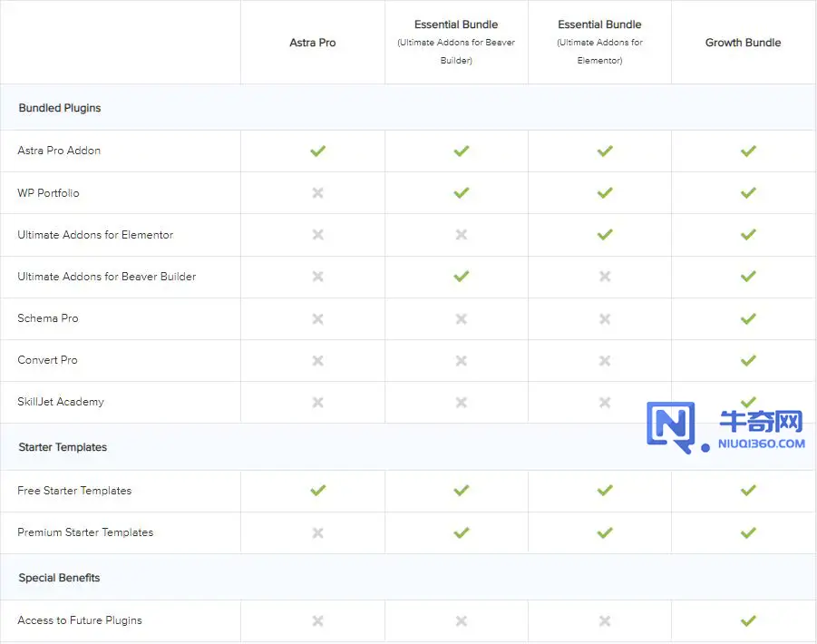The image size is (817, 644).
Task: Click the "Starter Templates" section heading
Action: tap(63, 447)
